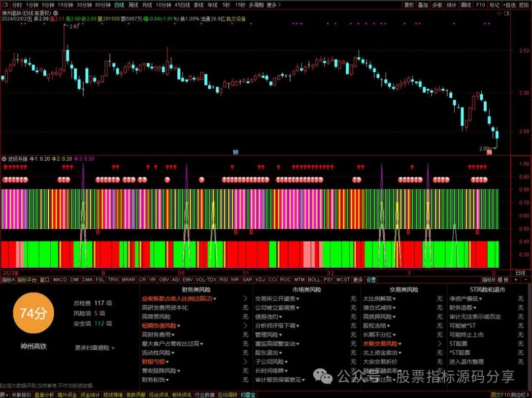Click the orange 74分 score badge
532x398 pixels.
tap(33, 314)
